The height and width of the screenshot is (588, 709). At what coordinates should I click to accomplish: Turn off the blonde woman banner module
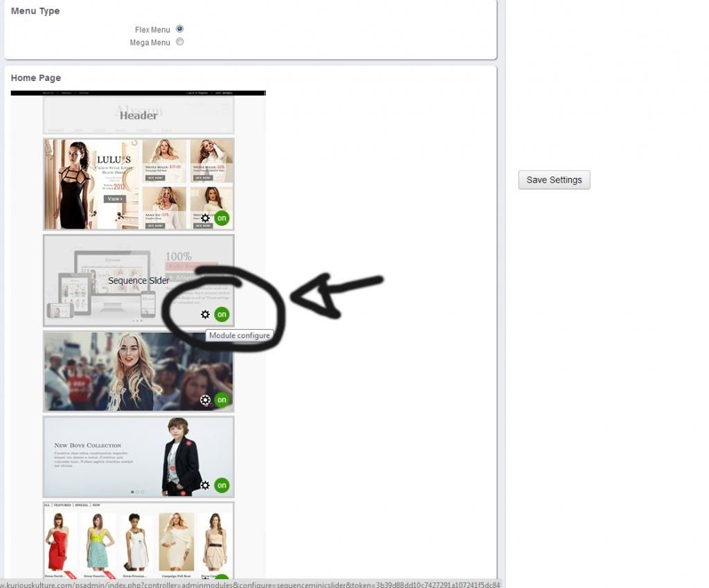click(222, 400)
